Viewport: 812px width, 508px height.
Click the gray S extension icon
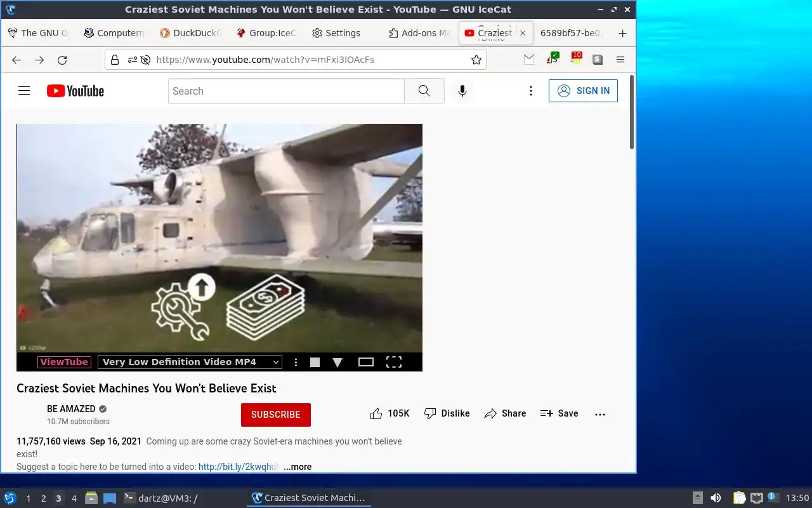(x=598, y=59)
